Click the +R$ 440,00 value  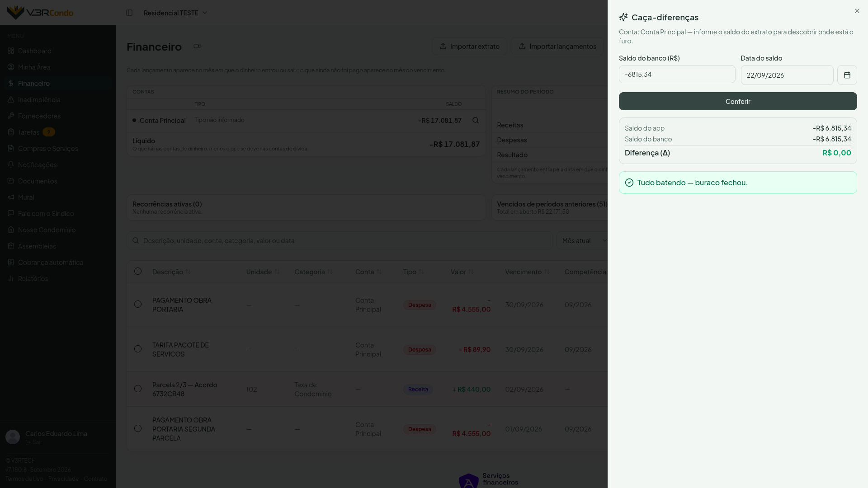(472, 389)
